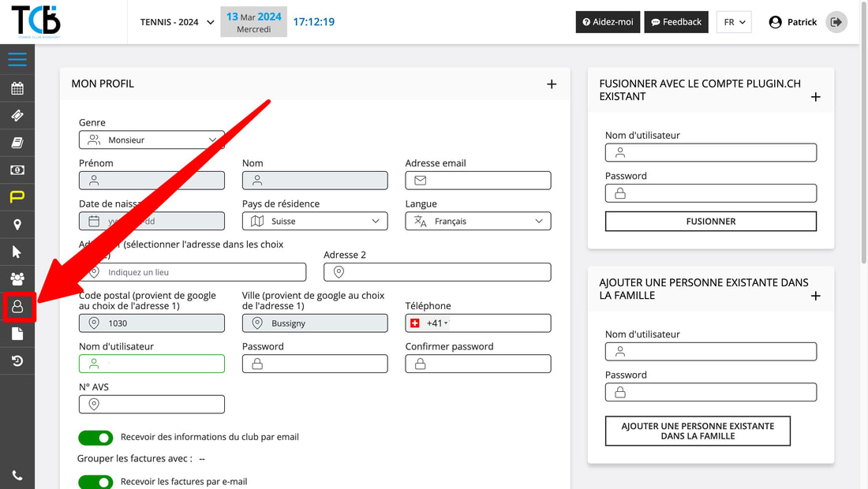Click the yellow P icon in sidebar
The width and height of the screenshot is (868, 489).
click(x=17, y=197)
